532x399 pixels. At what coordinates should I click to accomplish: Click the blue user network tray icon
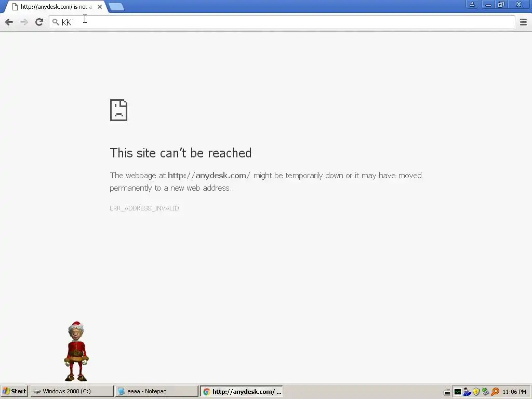tap(467, 392)
